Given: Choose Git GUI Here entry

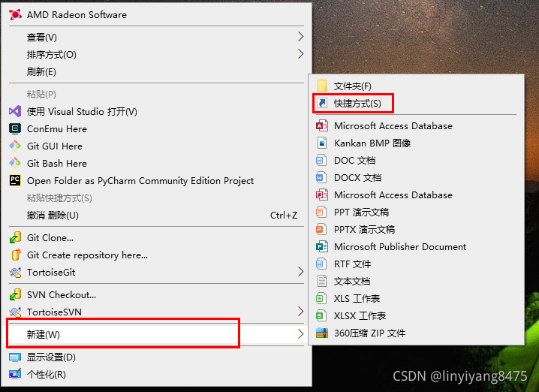Looking at the screenshot, I should click(x=156, y=146).
